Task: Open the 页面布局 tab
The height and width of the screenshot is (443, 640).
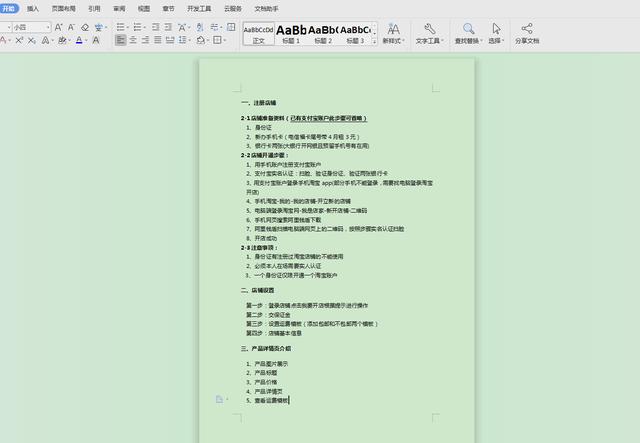Action: [x=63, y=9]
